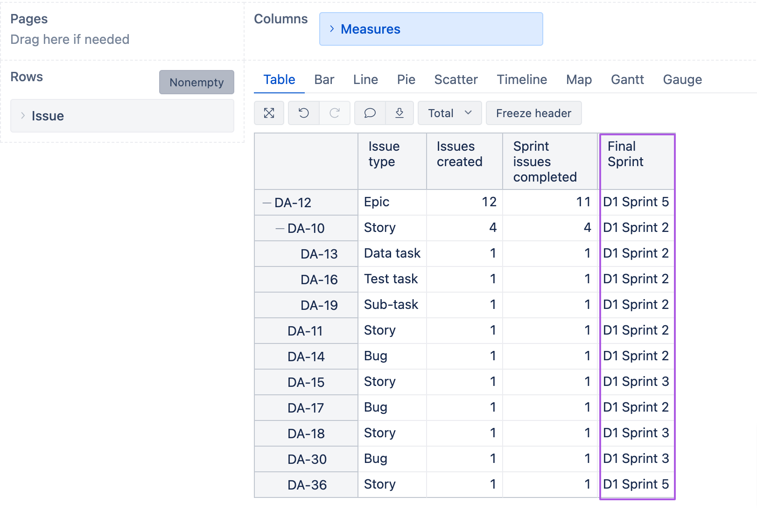Image resolution: width=757 pixels, height=532 pixels.
Task: Switch to the Line chart tab
Action: tap(365, 79)
